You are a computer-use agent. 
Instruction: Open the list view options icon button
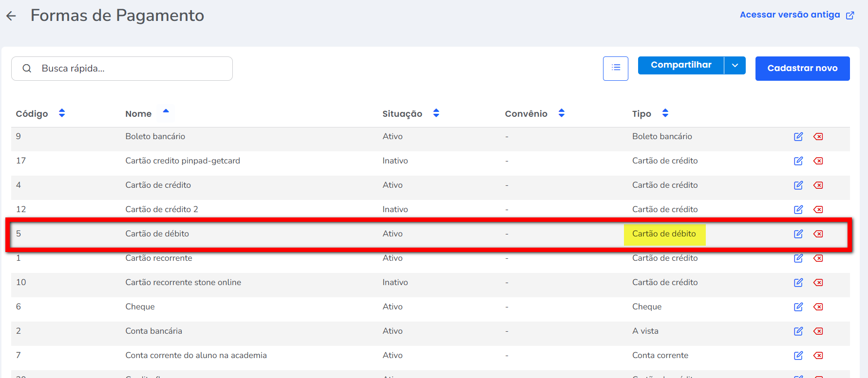615,68
